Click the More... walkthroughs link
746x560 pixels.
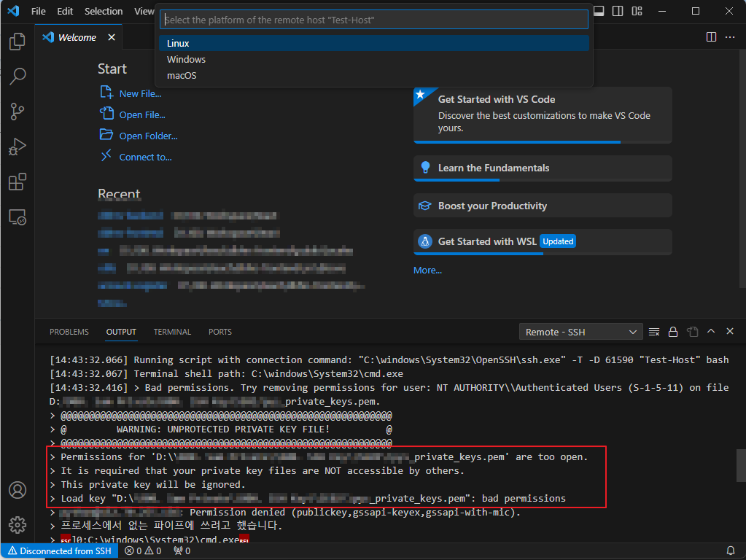pos(428,271)
